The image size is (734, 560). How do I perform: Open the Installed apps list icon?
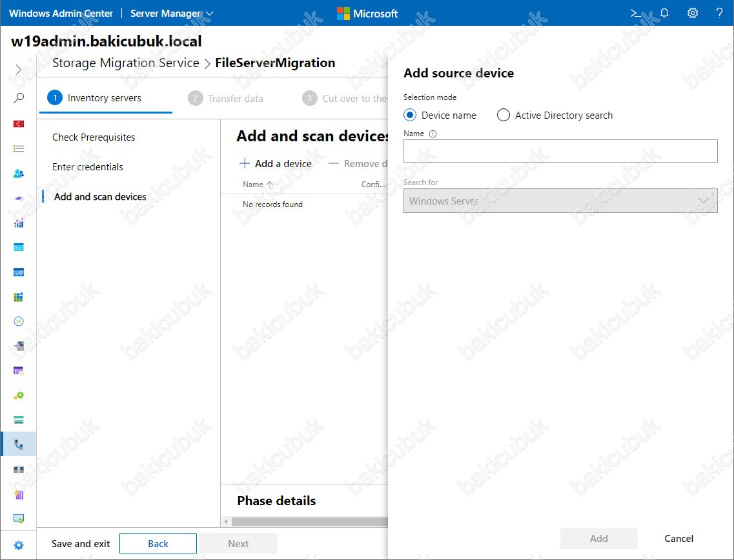[19, 149]
